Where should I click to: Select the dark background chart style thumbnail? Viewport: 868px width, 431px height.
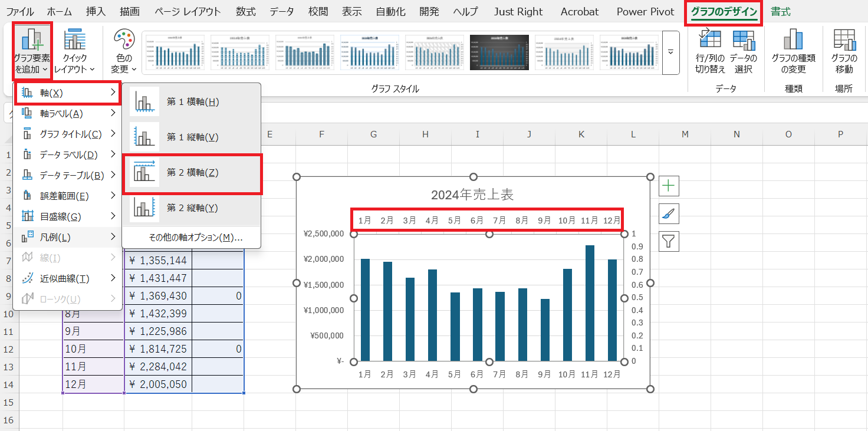499,52
